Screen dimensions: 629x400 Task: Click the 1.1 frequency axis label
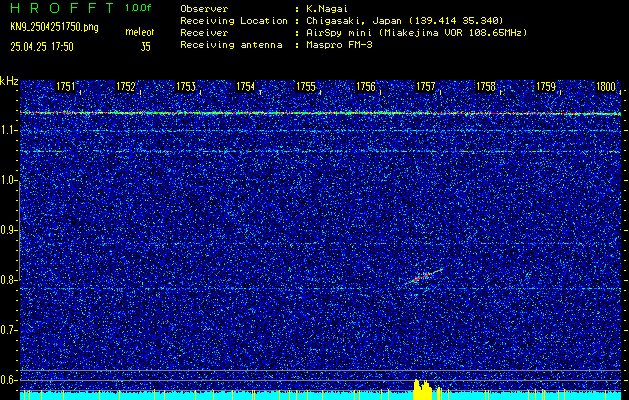[x=8, y=131]
